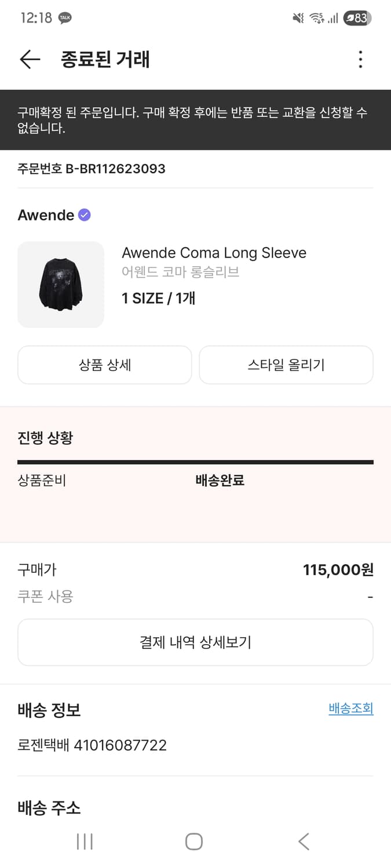This screenshot has height=868, width=391.
Task: Tap the home navigation button
Action: pos(195,842)
